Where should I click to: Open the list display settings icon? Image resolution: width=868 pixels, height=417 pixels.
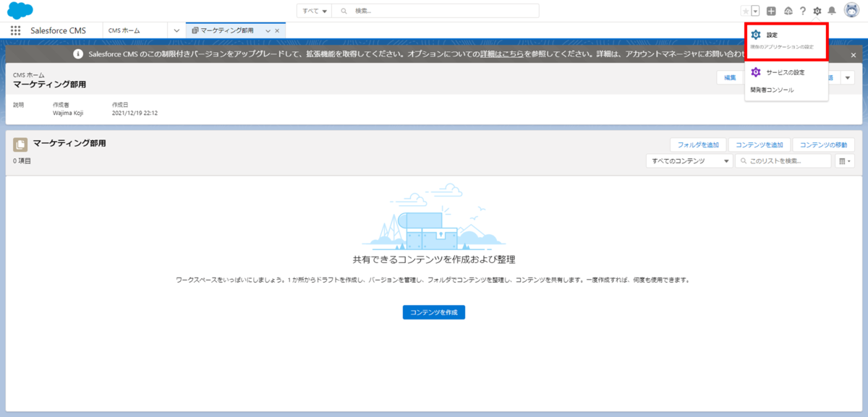[x=846, y=161]
